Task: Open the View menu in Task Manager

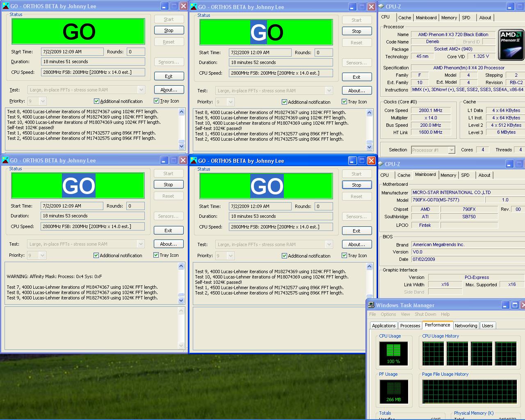Action: (405, 314)
